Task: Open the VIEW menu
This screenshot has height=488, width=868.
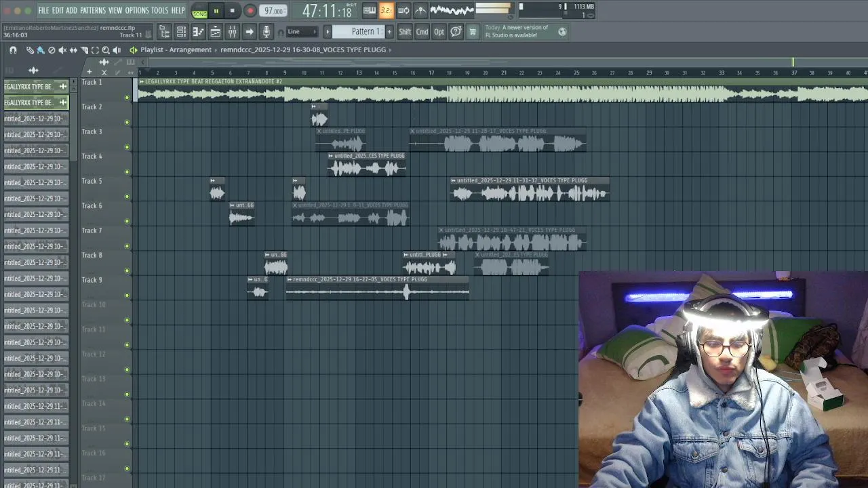Action: point(115,10)
